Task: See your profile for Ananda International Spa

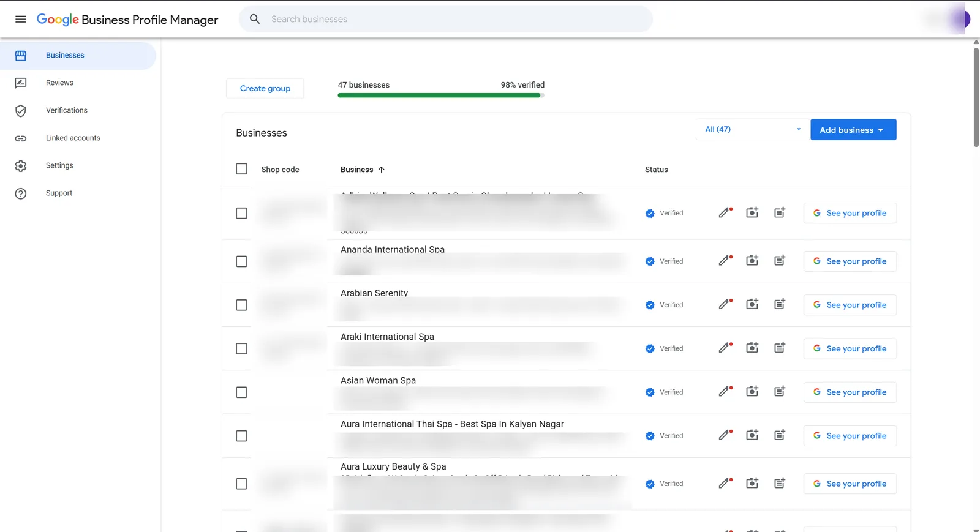Action: click(x=850, y=261)
